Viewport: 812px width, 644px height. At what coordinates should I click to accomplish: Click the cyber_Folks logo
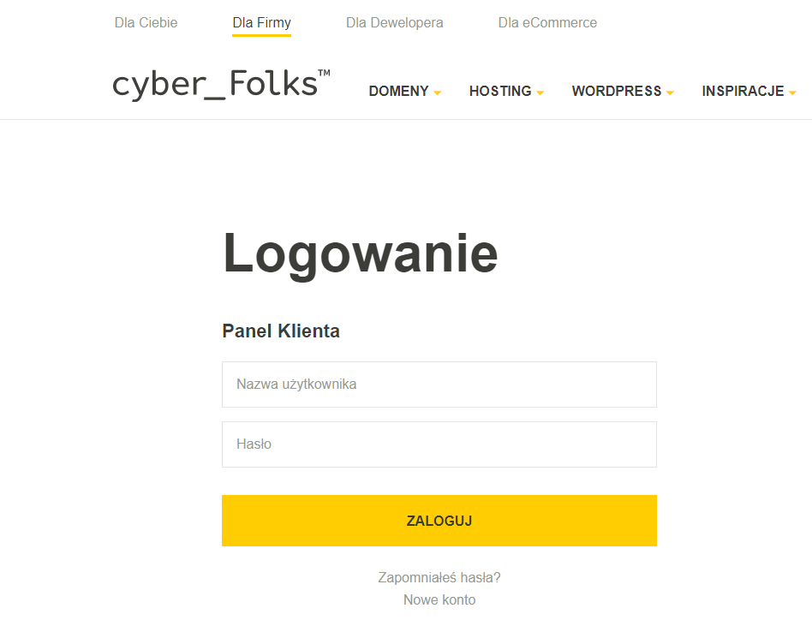221,85
